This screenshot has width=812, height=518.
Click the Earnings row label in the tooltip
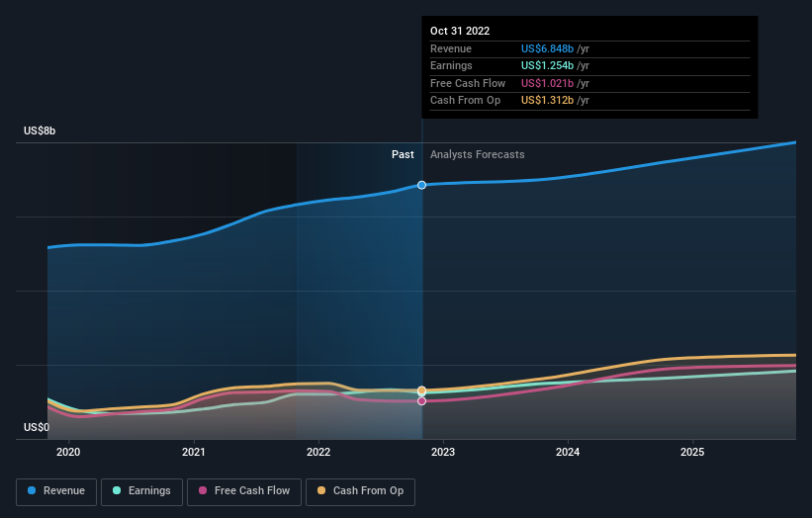(x=451, y=65)
